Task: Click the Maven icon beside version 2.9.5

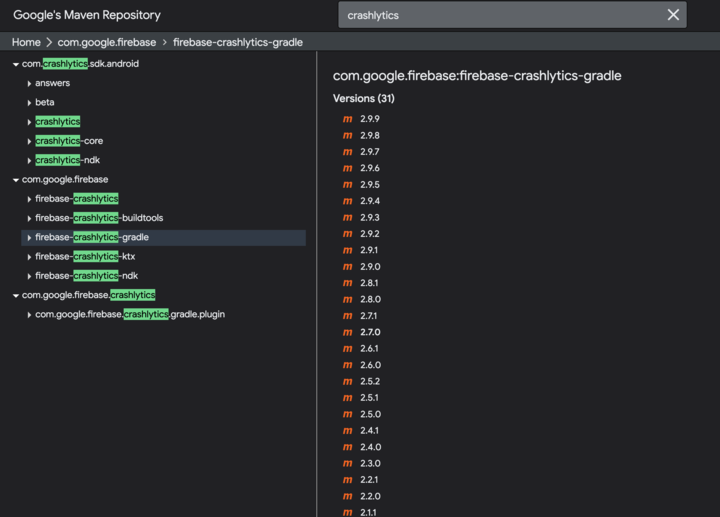Action: (x=347, y=185)
